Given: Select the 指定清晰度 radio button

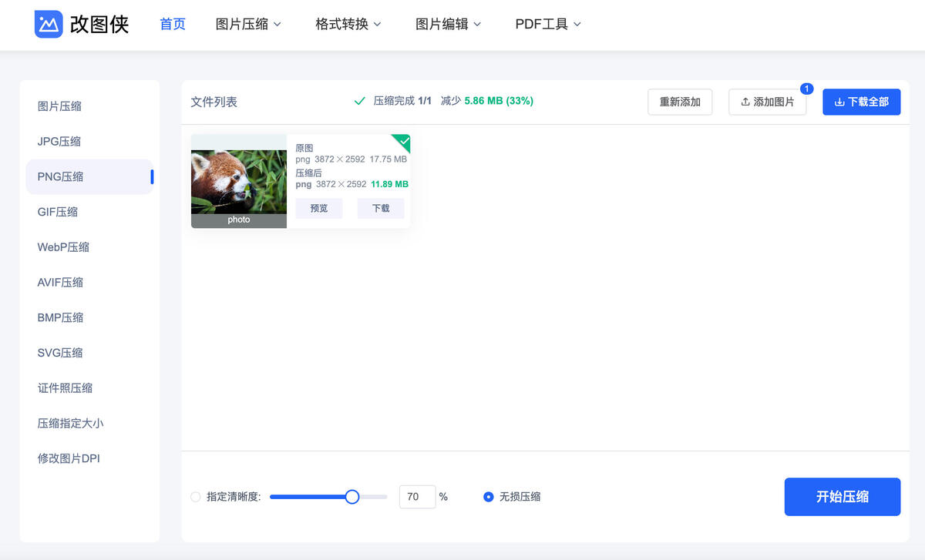Looking at the screenshot, I should (x=196, y=497).
